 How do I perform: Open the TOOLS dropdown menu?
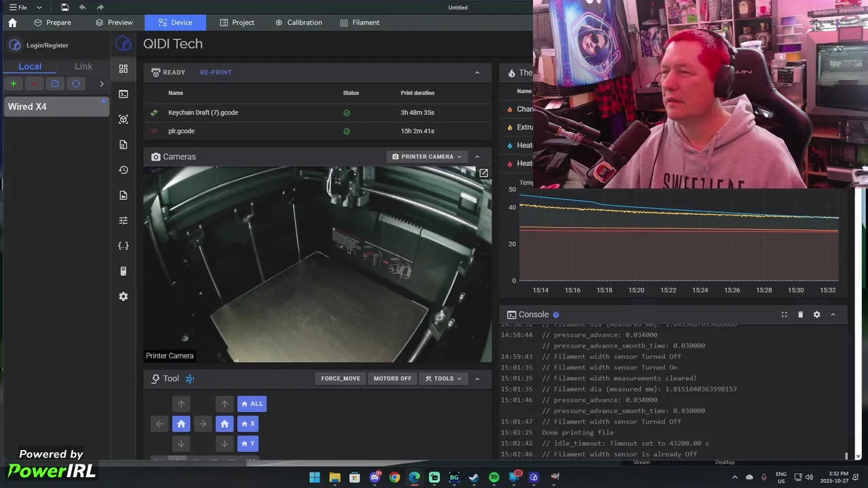pos(443,379)
